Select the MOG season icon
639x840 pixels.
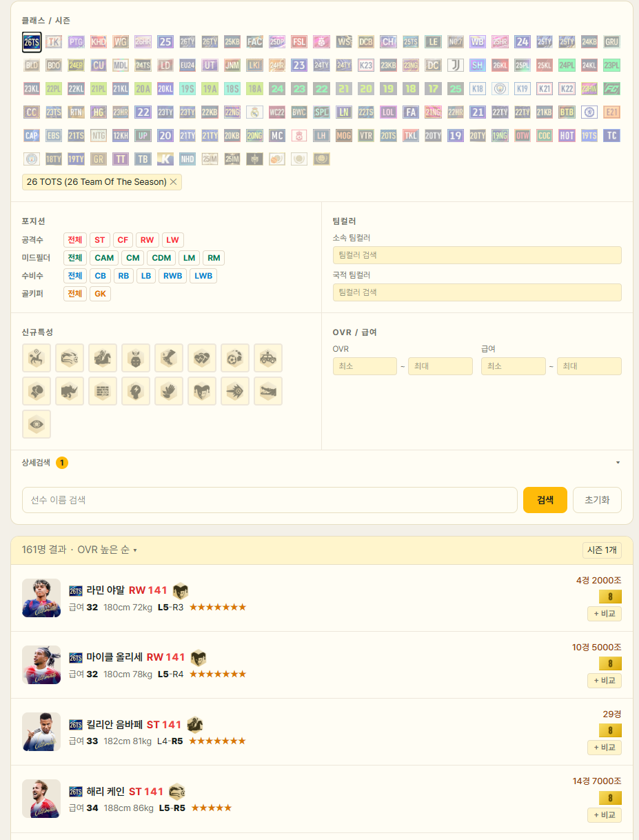coord(344,135)
